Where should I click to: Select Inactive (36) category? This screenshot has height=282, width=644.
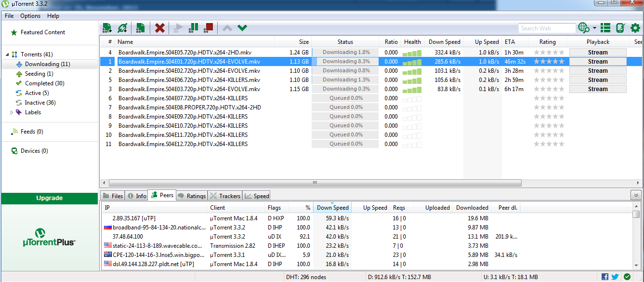(x=40, y=103)
